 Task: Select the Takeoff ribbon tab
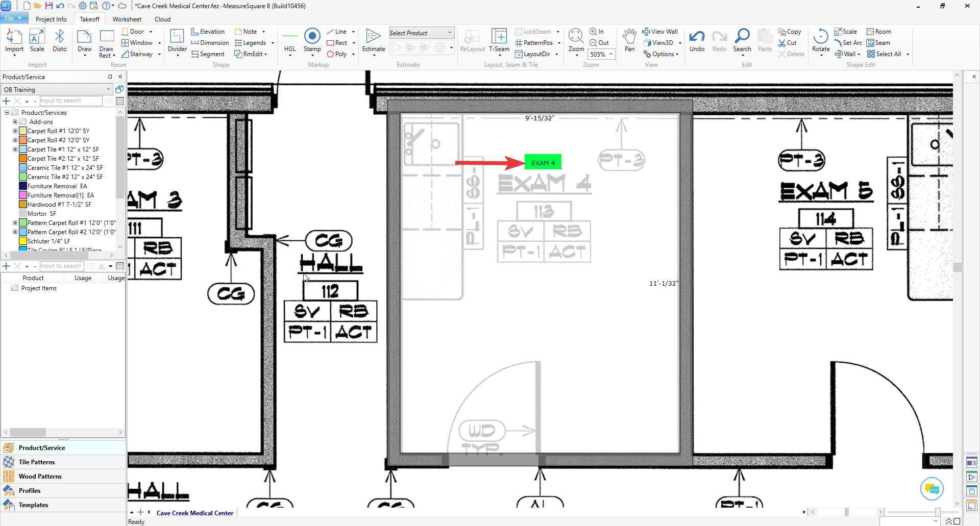point(90,19)
